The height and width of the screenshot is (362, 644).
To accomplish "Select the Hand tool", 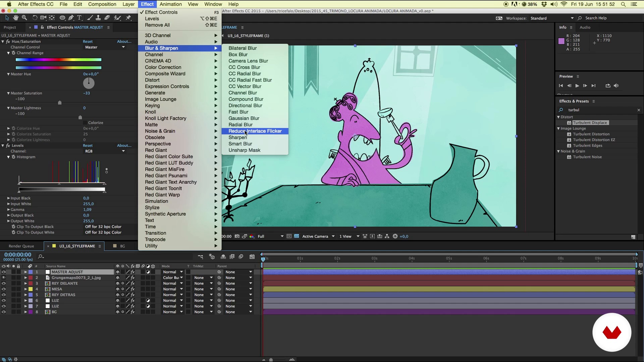I will tap(16, 18).
